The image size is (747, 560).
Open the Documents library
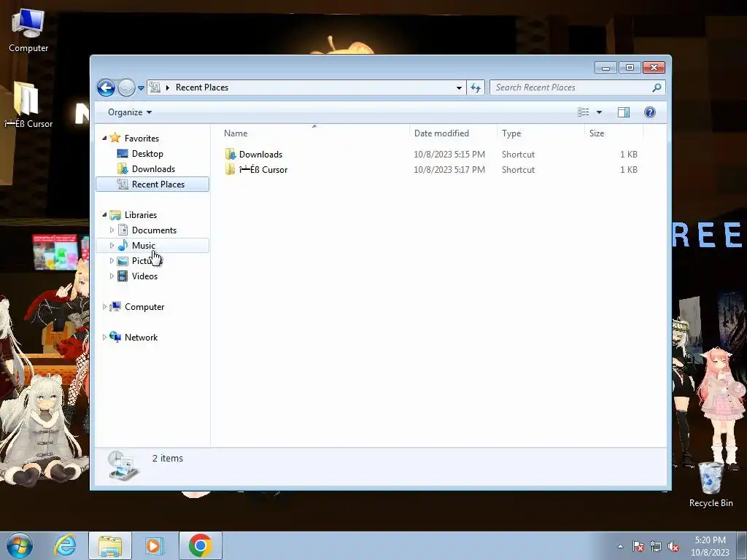coord(154,230)
